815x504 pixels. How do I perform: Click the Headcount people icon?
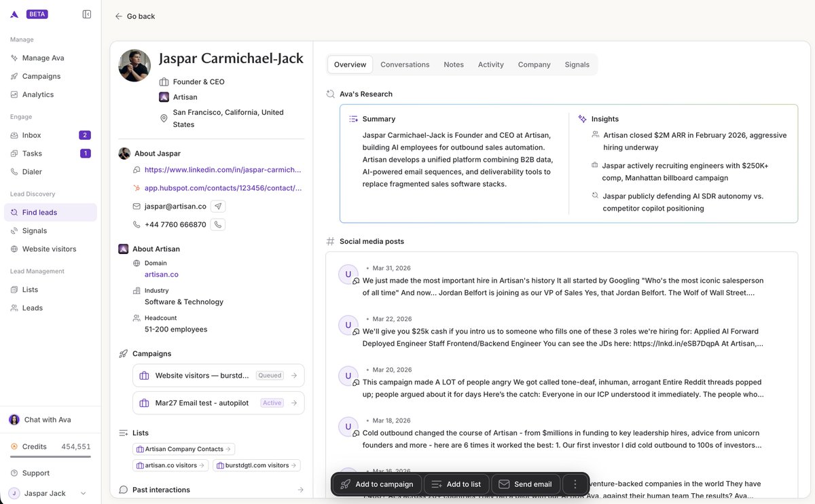(x=137, y=318)
